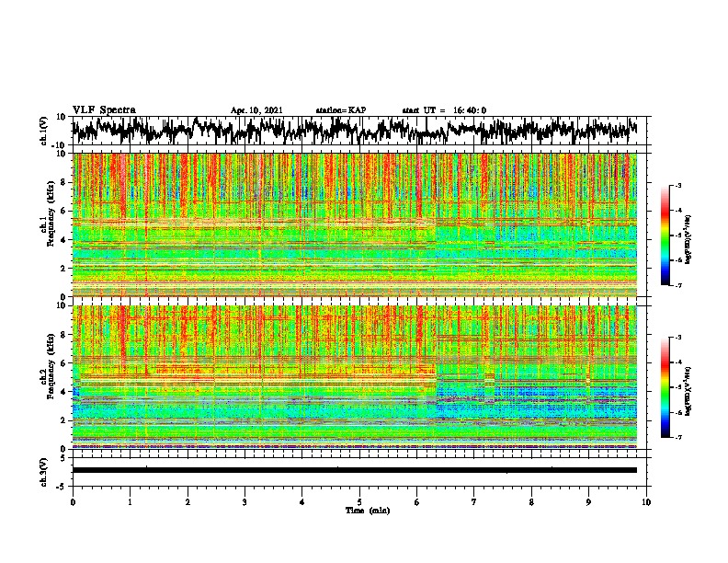
Task: Click the "-3" label on ch.1 color bar
Action: [678, 185]
